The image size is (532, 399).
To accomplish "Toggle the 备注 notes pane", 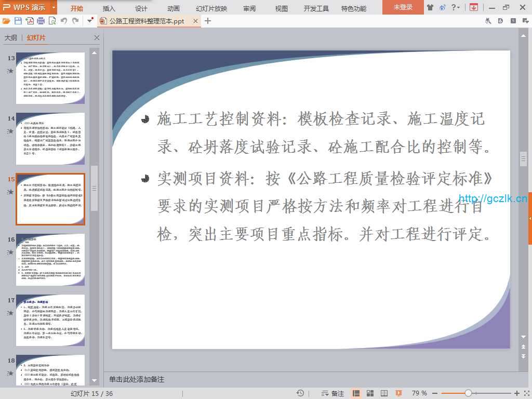I will pyautogui.click(x=333, y=393).
